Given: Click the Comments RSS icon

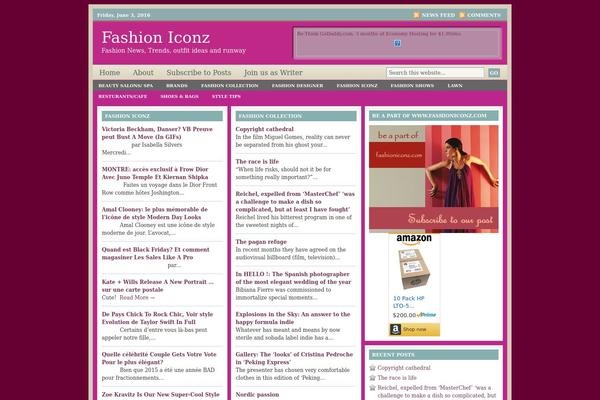Looking at the screenshot, I should coord(462,15).
